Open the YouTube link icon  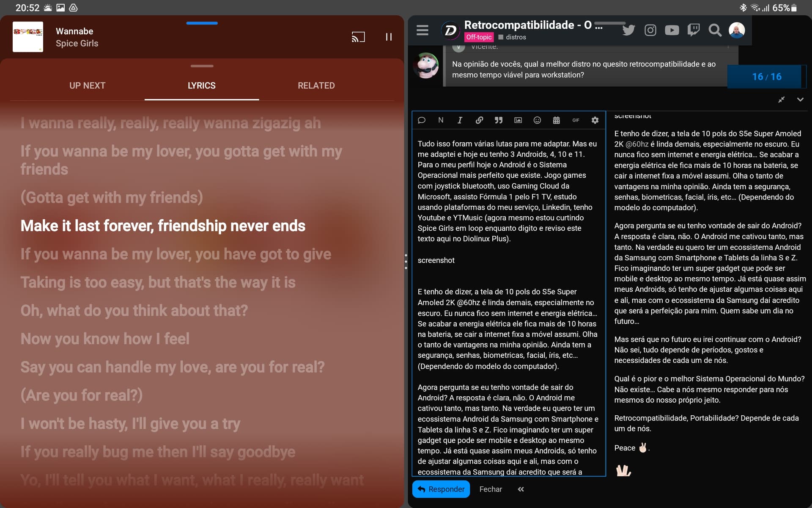point(672,30)
